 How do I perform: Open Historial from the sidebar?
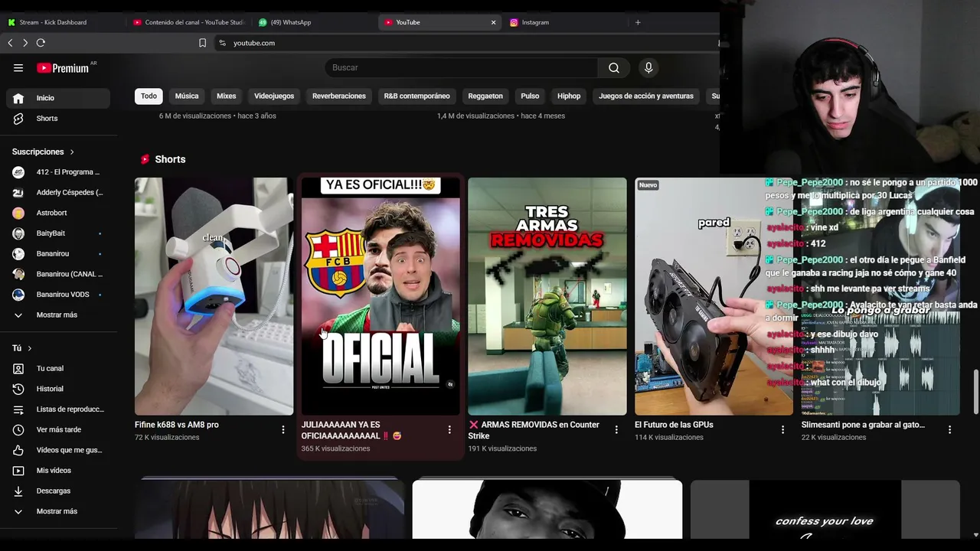point(58,389)
